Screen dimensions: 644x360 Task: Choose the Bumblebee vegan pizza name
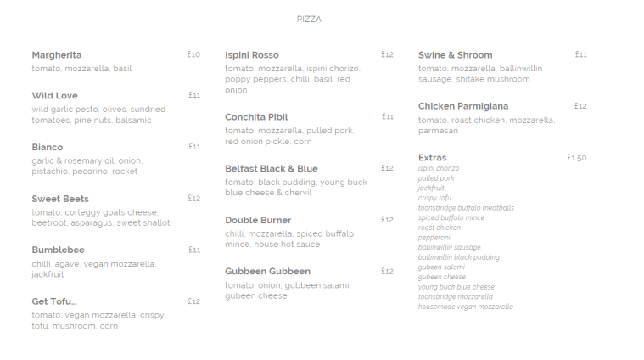pyautogui.click(x=58, y=250)
